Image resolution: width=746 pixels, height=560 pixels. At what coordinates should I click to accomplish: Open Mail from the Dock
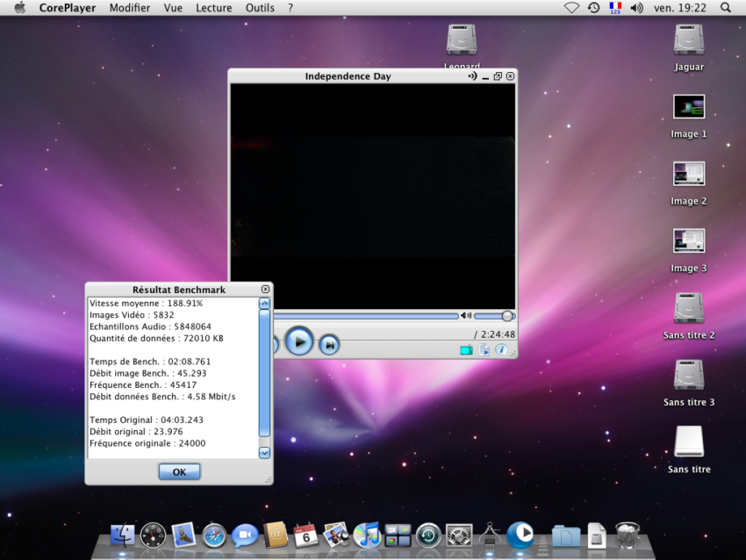point(183,535)
